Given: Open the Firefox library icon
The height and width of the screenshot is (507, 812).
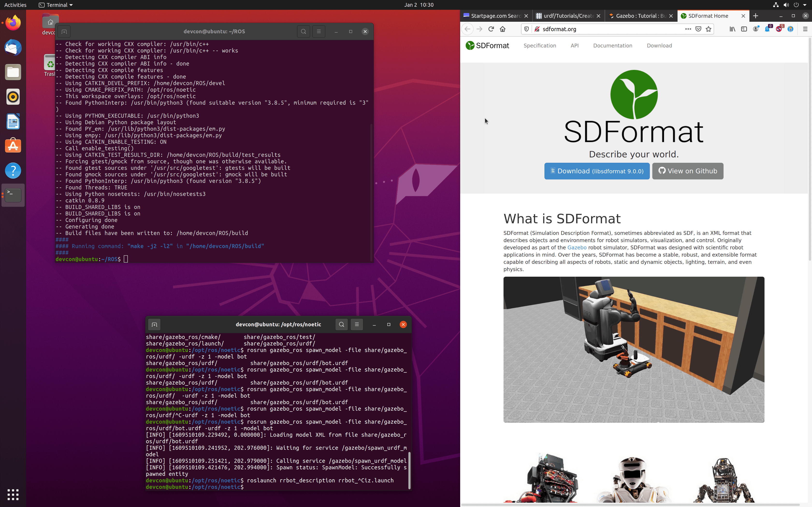Looking at the screenshot, I should pyautogui.click(x=732, y=29).
